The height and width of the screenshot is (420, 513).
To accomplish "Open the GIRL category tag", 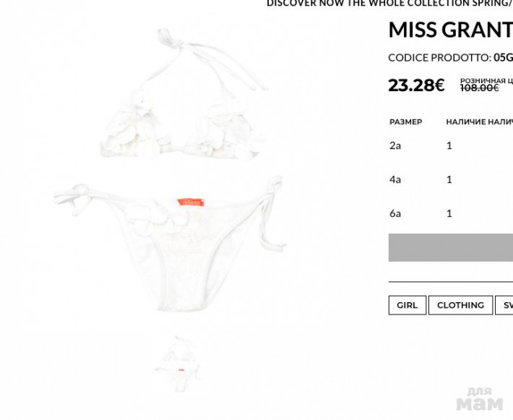I will pos(408,305).
